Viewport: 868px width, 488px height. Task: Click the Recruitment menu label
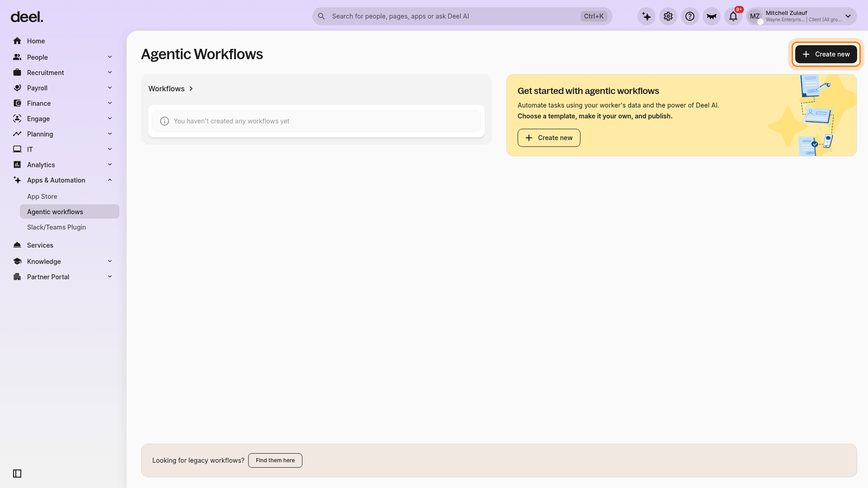[x=45, y=73]
